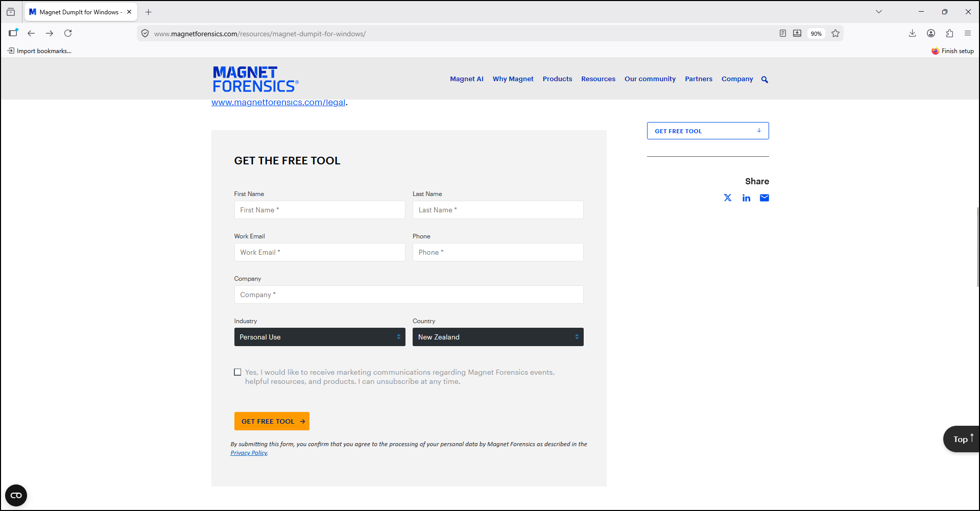Click the address bar URL
The image size is (980, 511).
click(x=260, y=34)
